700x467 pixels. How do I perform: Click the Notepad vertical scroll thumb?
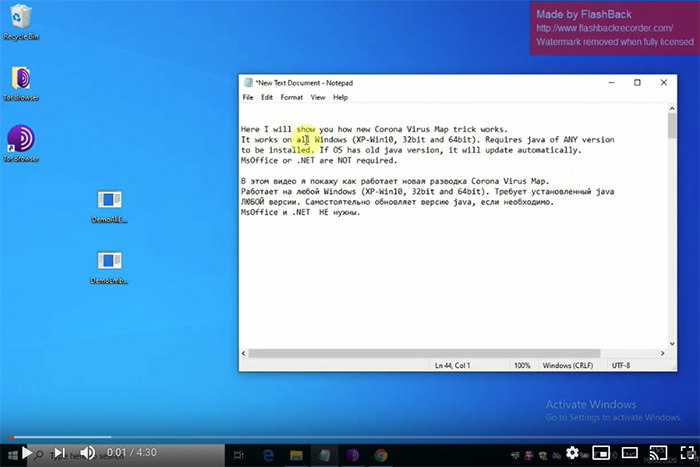pyautogui.click(x=672, y=125)
